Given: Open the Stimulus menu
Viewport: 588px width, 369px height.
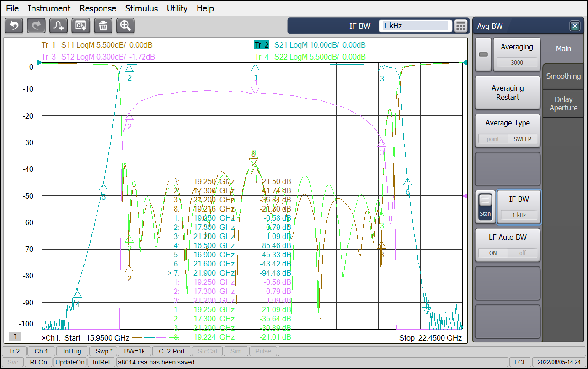Looking at the screenshot, I should (141, 8).
